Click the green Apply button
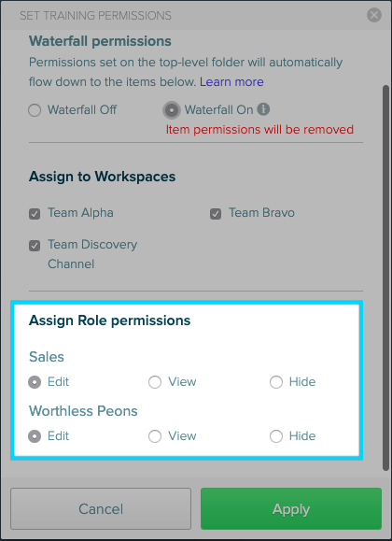This screenshot has height=541, width=392. point(291,508)
